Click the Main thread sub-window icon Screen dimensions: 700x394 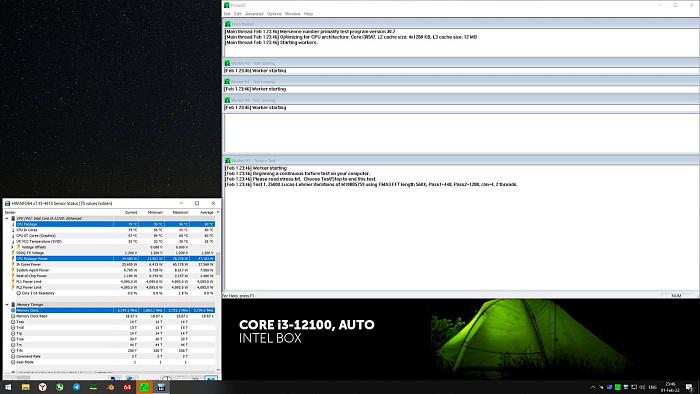pyautogui.click(x=227, y=24)
